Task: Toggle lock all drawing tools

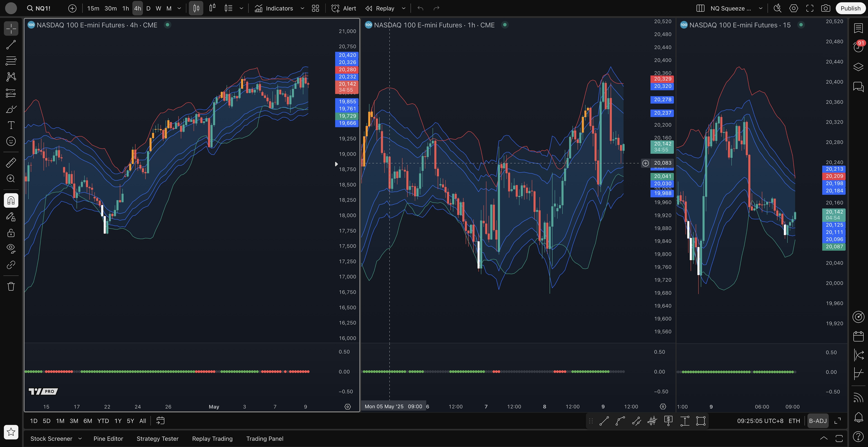Action: tap(11, 233)
